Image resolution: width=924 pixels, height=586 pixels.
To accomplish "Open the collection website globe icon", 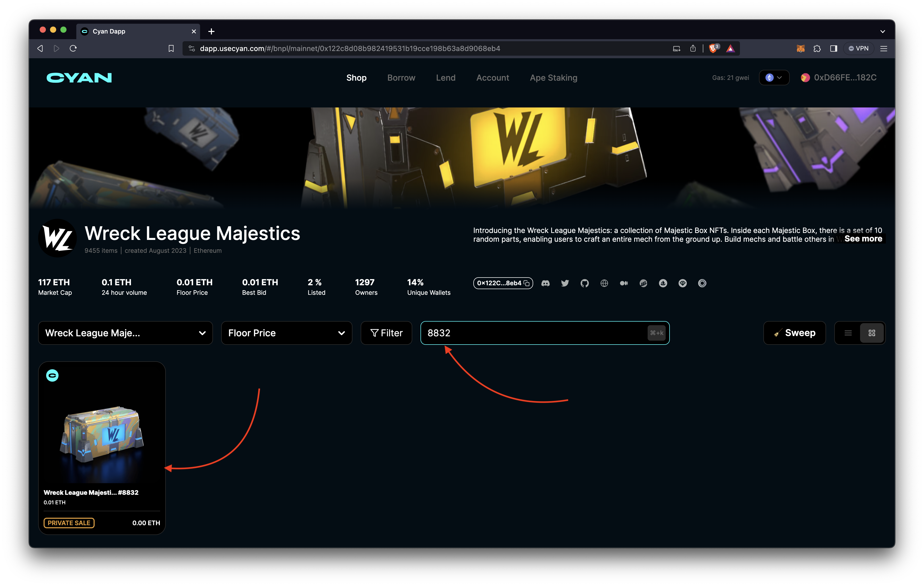I will (x=604, y=283).
